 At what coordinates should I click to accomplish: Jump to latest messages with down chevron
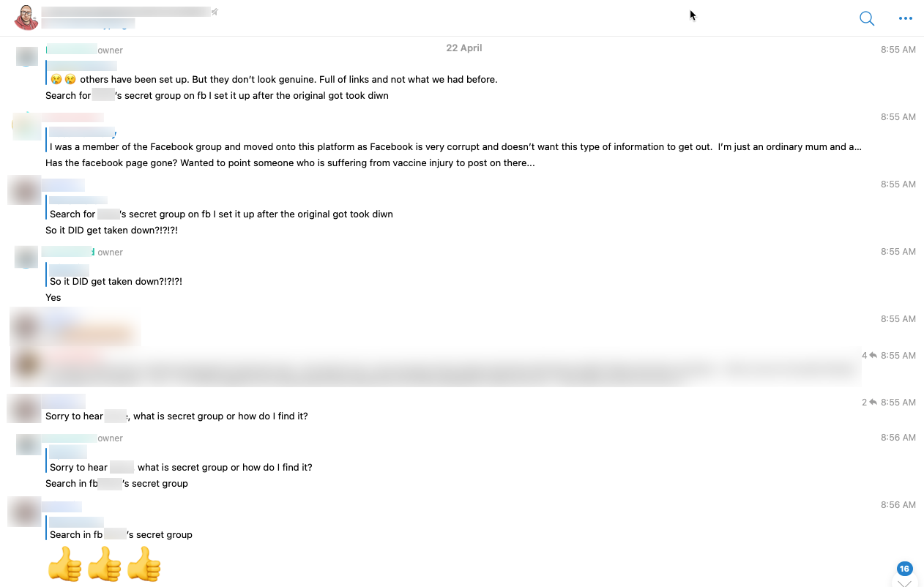point(904,583)
